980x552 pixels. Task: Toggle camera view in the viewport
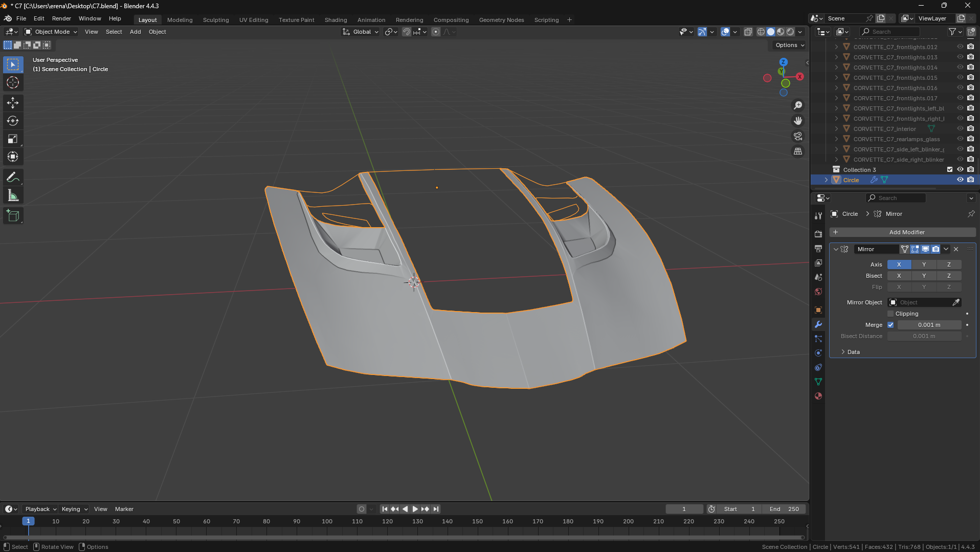point(798,136)
